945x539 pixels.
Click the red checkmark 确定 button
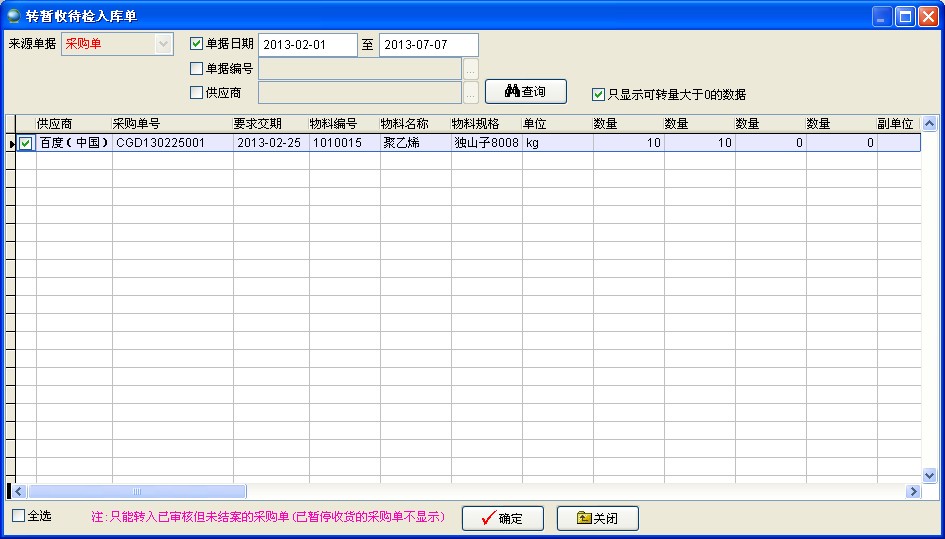coord(502,518)
